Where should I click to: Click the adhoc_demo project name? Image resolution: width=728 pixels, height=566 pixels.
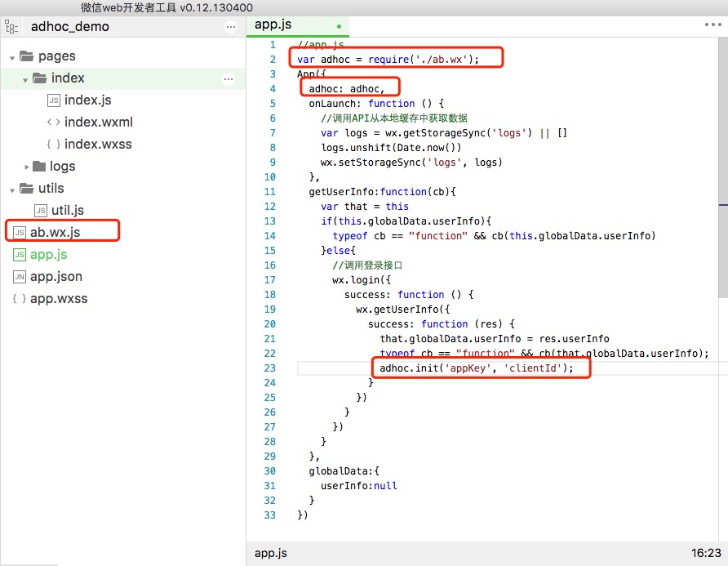coord(70,27)
